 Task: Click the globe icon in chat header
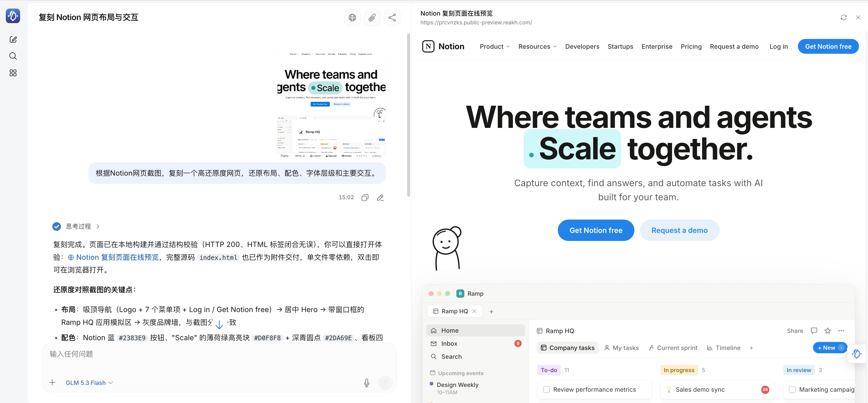(x=352, y=18)
